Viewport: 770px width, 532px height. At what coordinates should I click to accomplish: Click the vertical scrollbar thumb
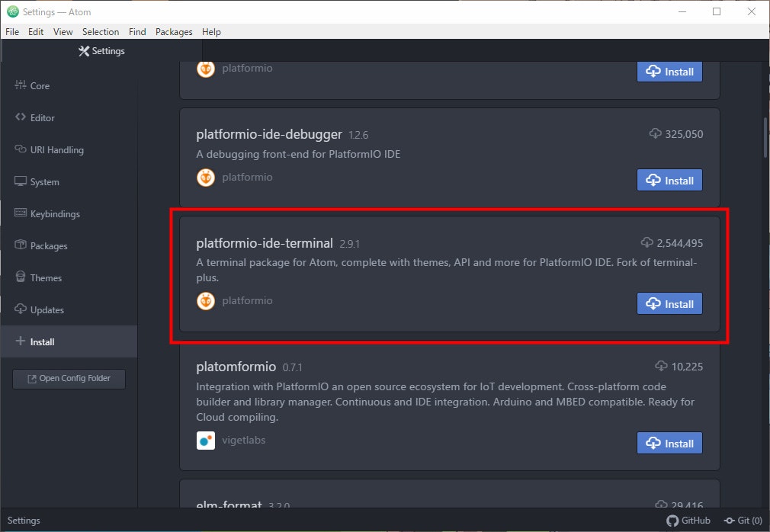click(x=765, y=137)
